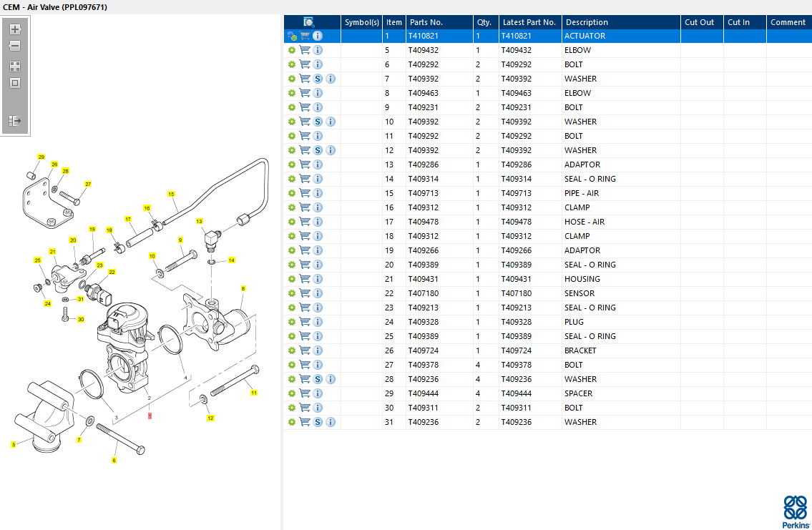812x530 pixels.
Task: Click the Cut In column header
Action: click(x=745, y=22)
